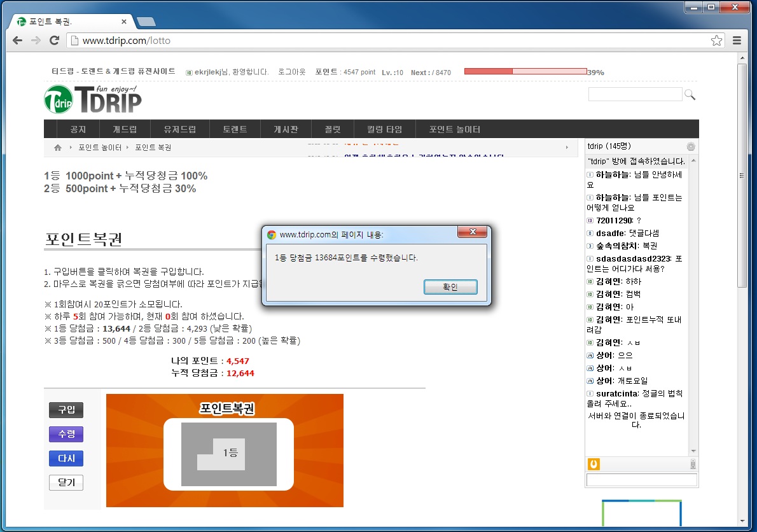This screenshot has width=757, height=532.
Task: Click the 다시 button
Action: click(x=66, y=458)
